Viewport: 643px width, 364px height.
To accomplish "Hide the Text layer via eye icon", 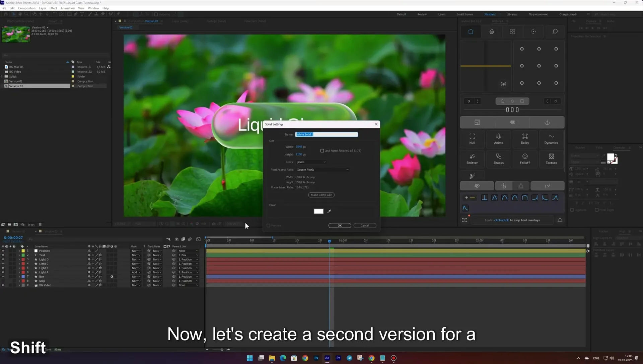I will tap(3, 255).
